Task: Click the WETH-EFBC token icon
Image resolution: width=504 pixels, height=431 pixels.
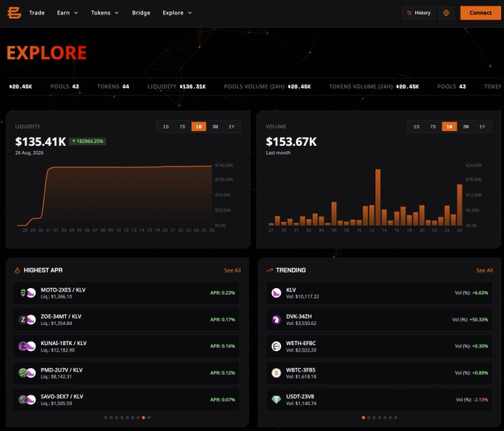Action: click(276, 347)
